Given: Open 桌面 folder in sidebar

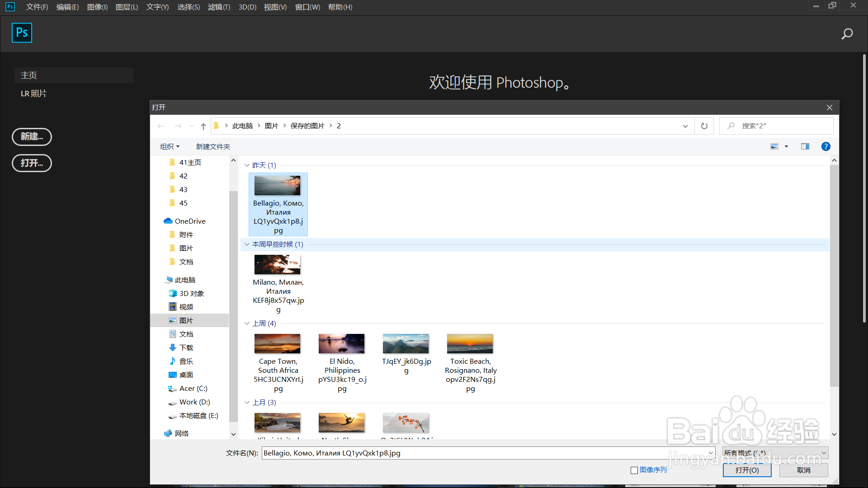Looking at the screenshot, I should pyautogui.click(x=186, y=375).
